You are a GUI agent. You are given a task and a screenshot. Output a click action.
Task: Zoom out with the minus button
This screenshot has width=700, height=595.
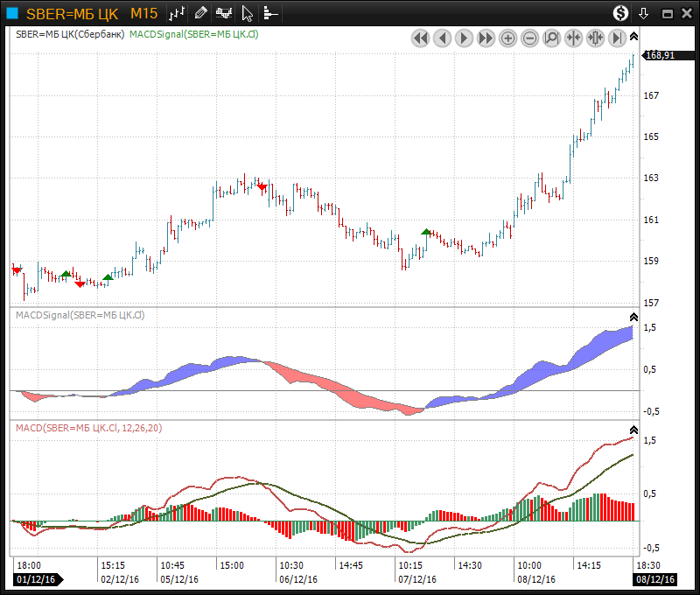tap(530, 38)
